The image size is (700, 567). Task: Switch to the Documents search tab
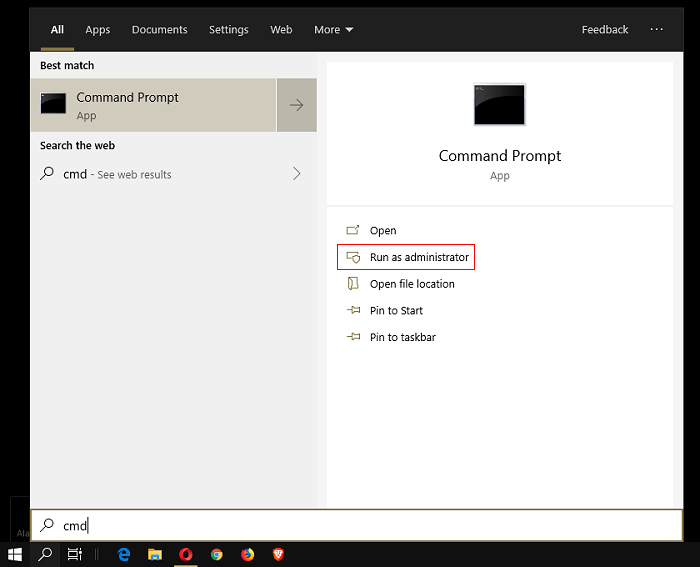point(159,30)
